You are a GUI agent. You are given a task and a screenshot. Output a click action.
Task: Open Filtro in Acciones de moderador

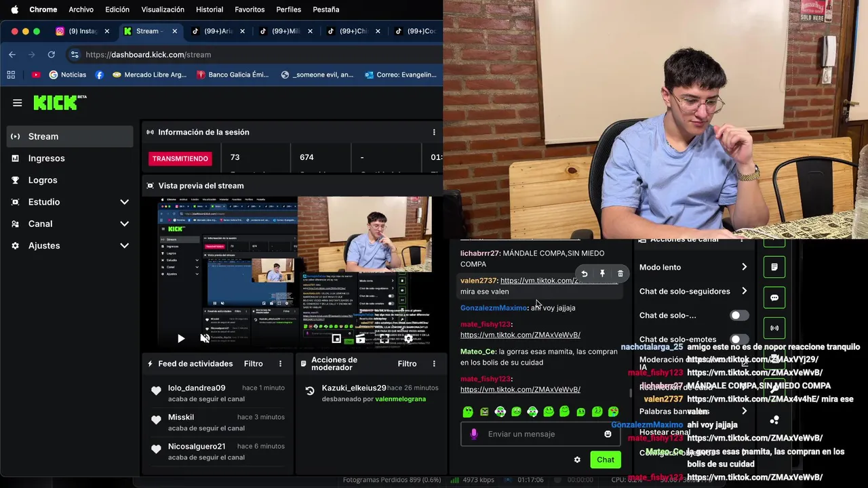407,364
